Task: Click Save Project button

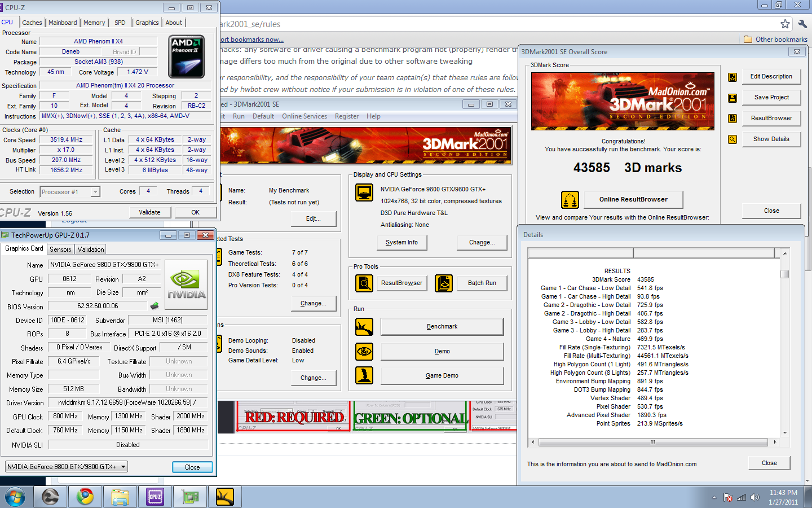Action: [x=771, y=97]
